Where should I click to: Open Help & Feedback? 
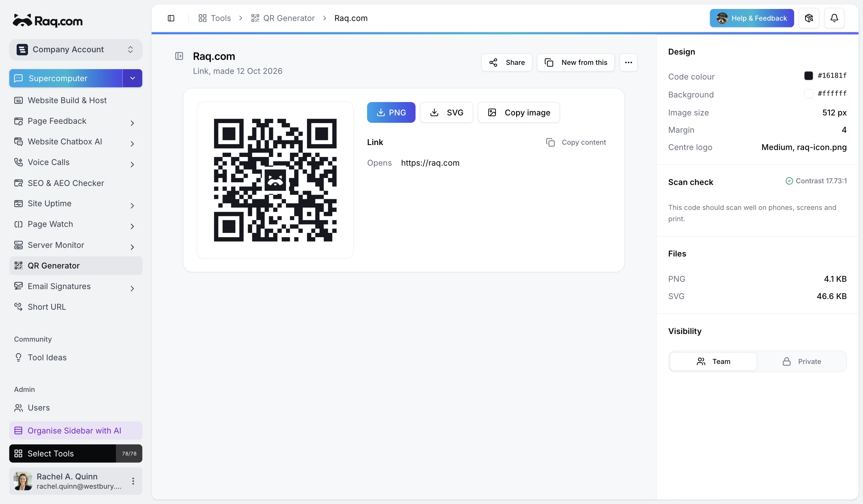(752, 18)
